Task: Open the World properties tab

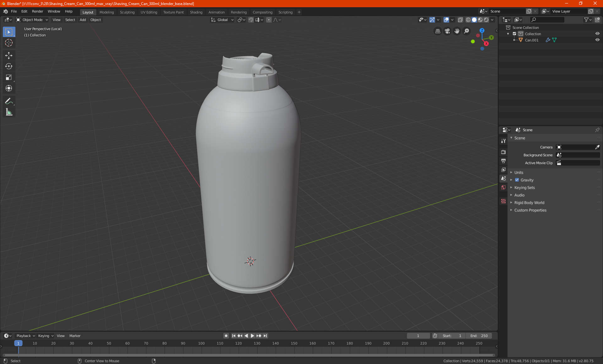Action: pos(503,187)
